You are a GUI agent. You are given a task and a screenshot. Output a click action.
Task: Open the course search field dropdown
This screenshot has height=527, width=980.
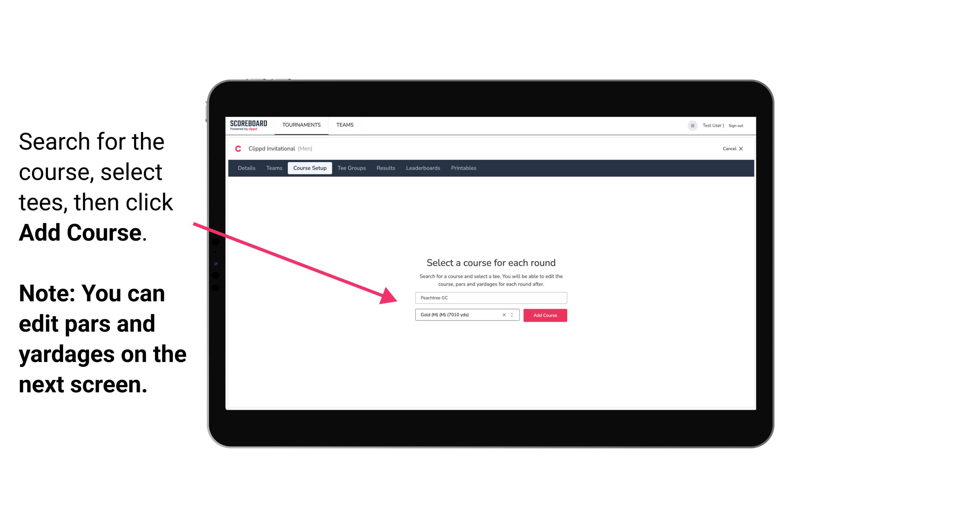coord(490,297)
